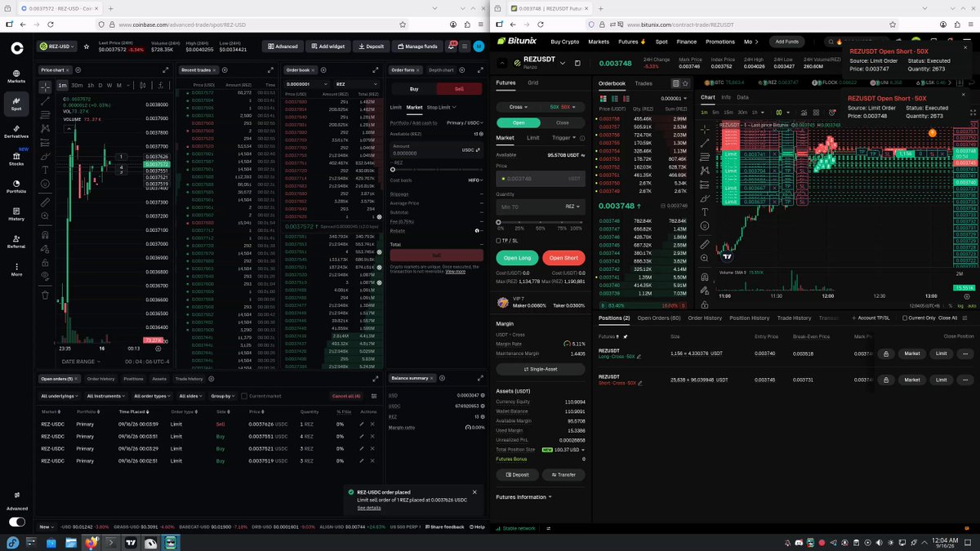Focus the Coinbase Amount input field
Screen dimensions: 980x551
click(437, 151)
